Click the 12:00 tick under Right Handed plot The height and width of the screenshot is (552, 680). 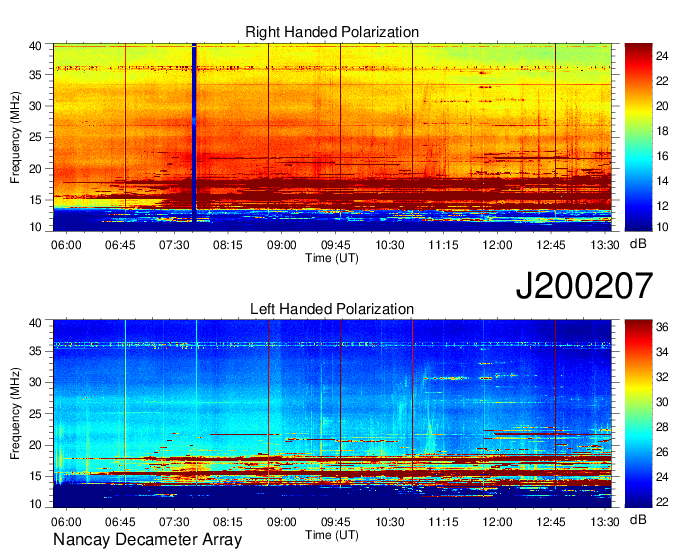(497, 245)
